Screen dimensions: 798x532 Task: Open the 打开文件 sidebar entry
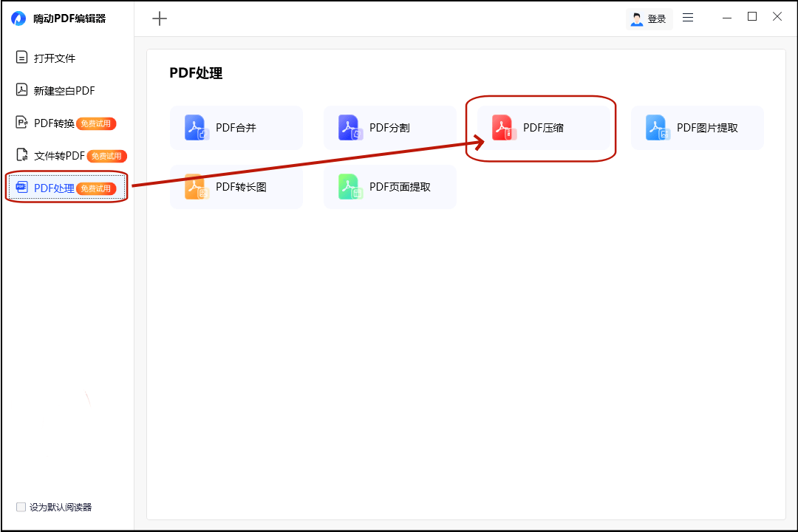(x=45, y=58)
